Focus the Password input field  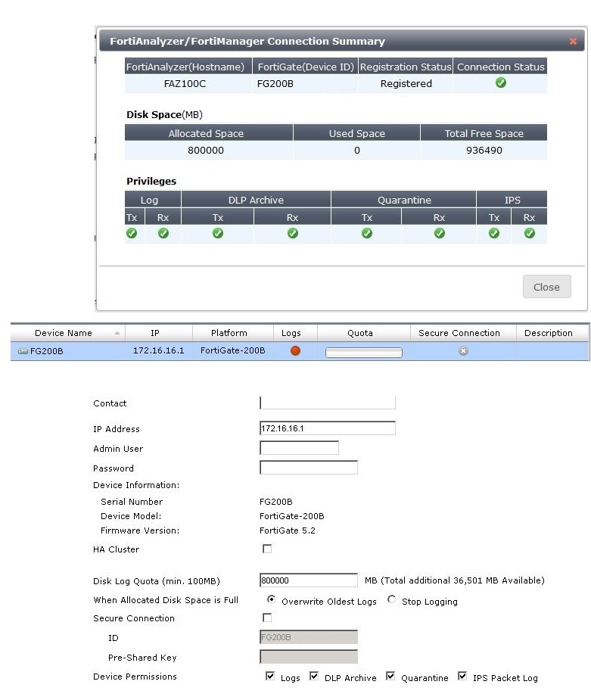click(309, 468)
